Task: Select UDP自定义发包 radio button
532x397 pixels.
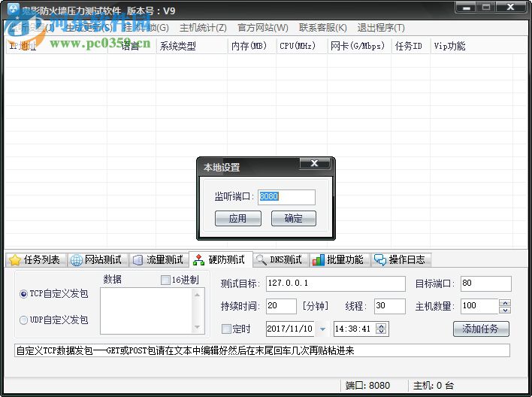Action: click(x=23, y=320)
